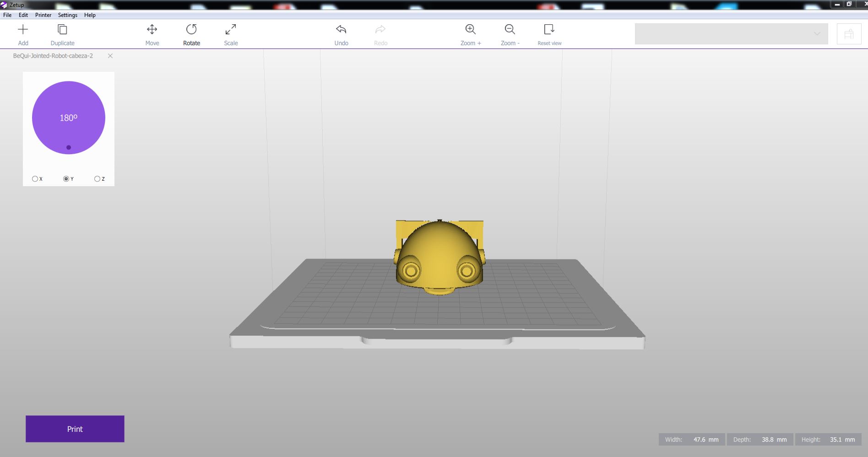Open the File menu
Viewport: 868px width, 457px height.
(7, 15)
